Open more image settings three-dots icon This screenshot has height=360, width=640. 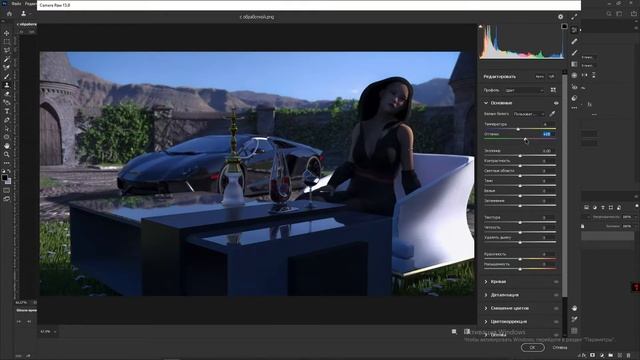(574, 108)
